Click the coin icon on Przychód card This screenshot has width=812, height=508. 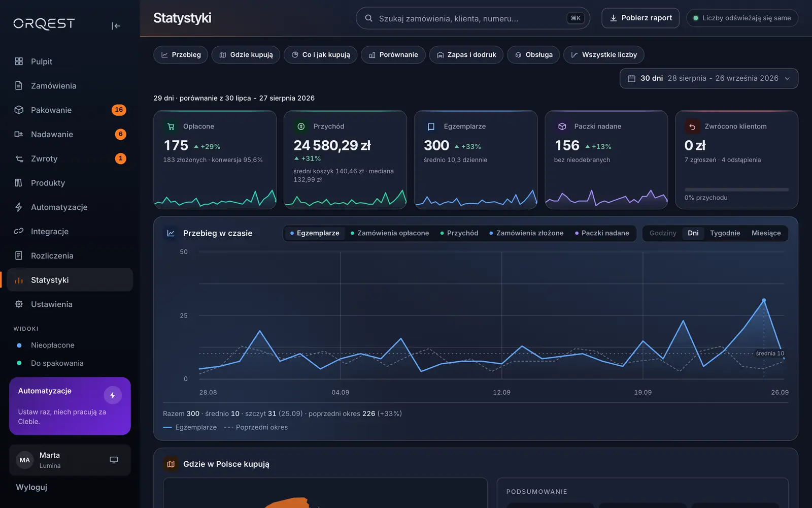(x=301, y=126)
